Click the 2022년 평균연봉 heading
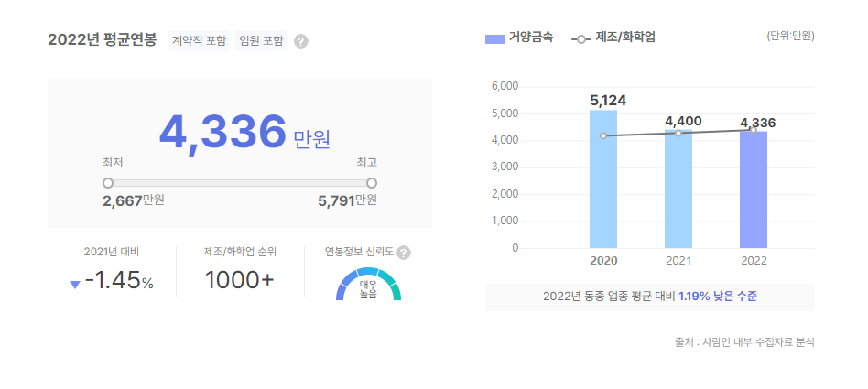868x389 pixels. click(x=103, y=40)
